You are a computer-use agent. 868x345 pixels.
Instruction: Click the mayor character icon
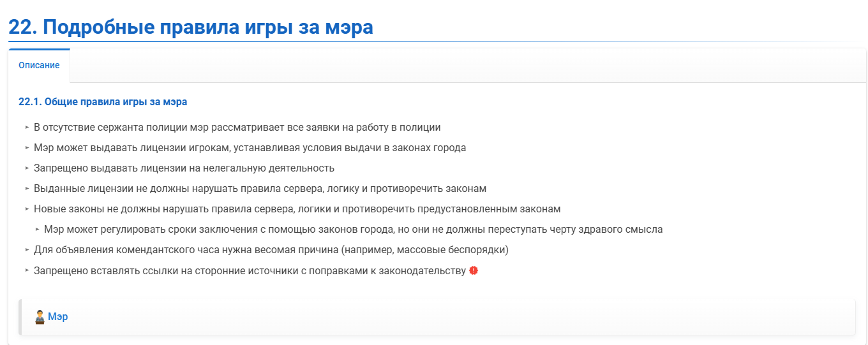[40, 317]
